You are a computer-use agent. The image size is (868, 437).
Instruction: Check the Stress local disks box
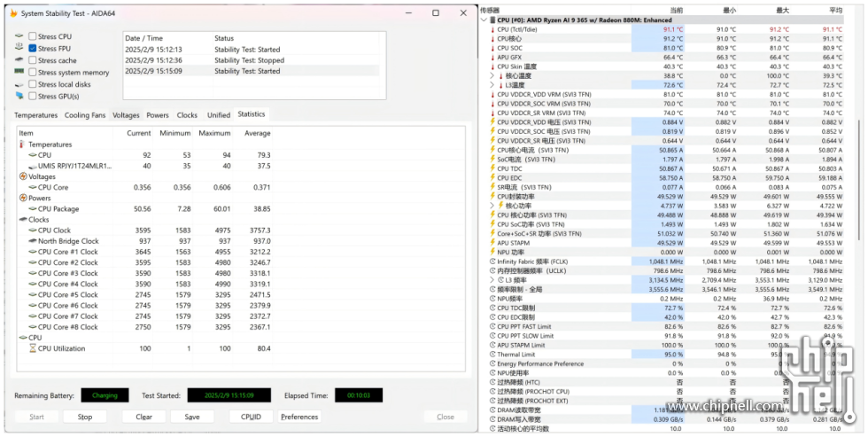click(x=33, y=84)
